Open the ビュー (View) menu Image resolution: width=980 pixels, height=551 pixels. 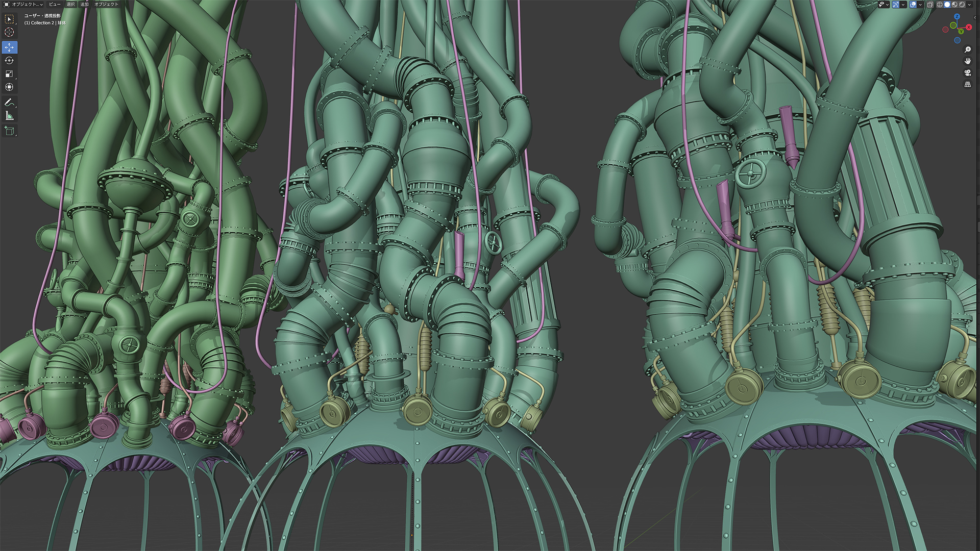(54, 4)
